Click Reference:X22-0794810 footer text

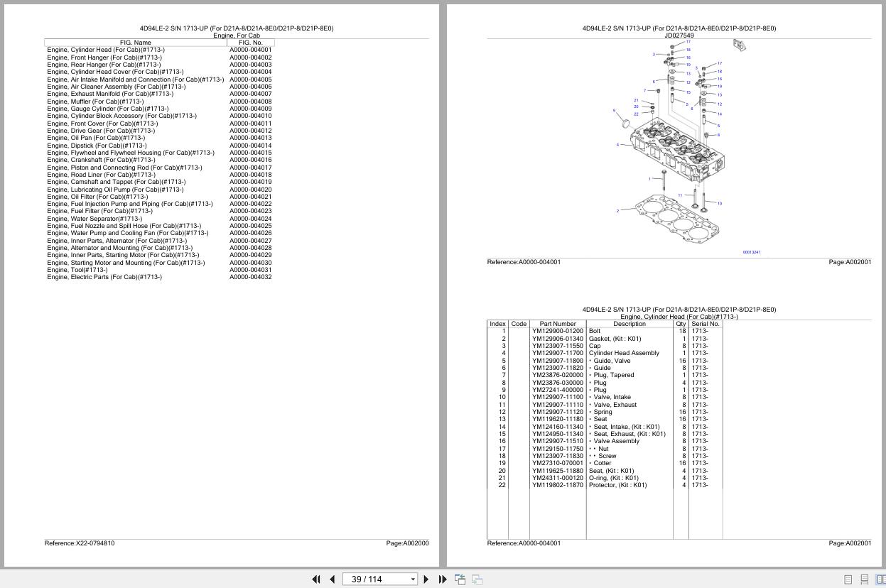tap(80, 543)
